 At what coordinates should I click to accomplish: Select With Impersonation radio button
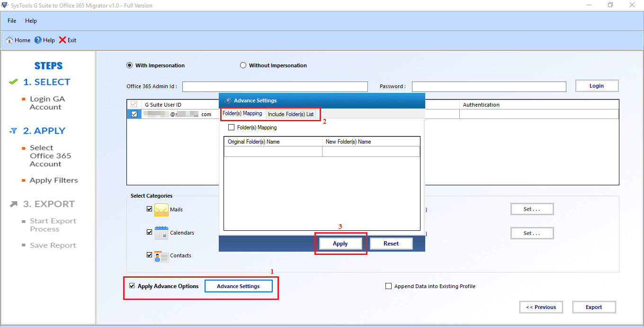(x=129, y=65)
